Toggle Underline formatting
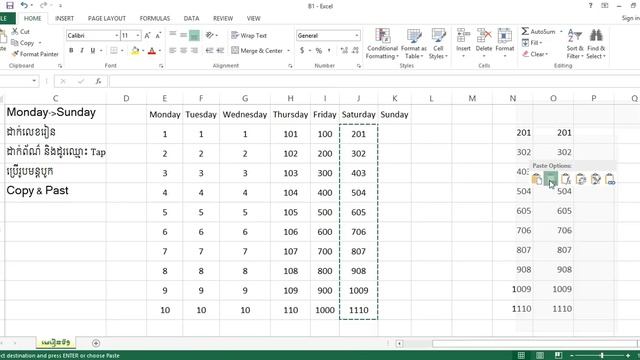Image resolution: width=640 pixels, height=360 pixels. [x=93, y=51]
